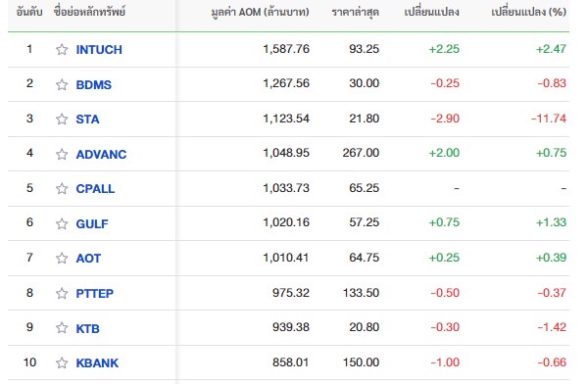Star the KBANK row
The image size is (588, 384).
pyautogui.click(x=62, y=363)
